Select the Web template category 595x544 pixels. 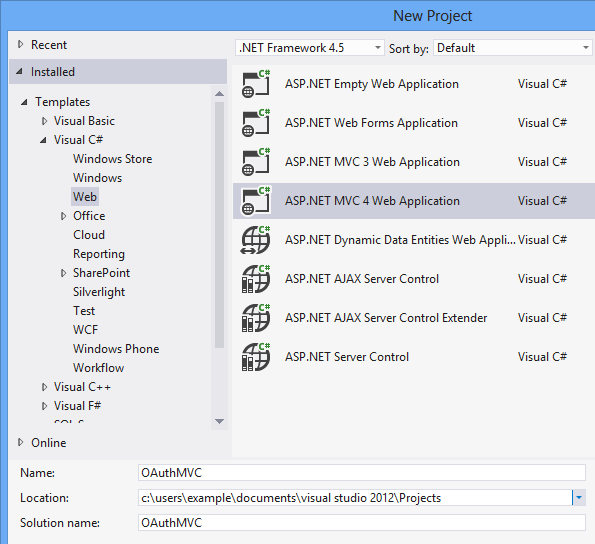pyautogui.click(x=85, y=197)
